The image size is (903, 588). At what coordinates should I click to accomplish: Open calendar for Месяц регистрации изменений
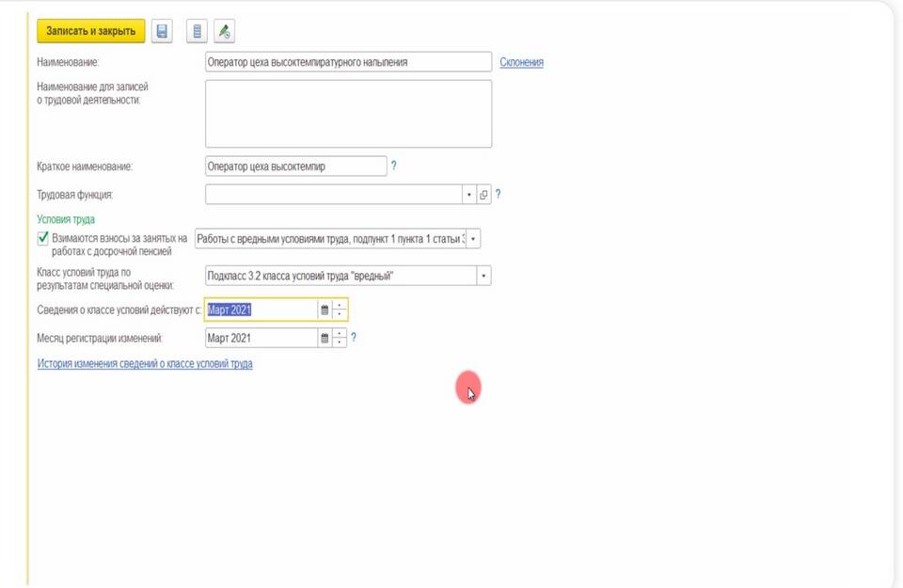point(325,338)
